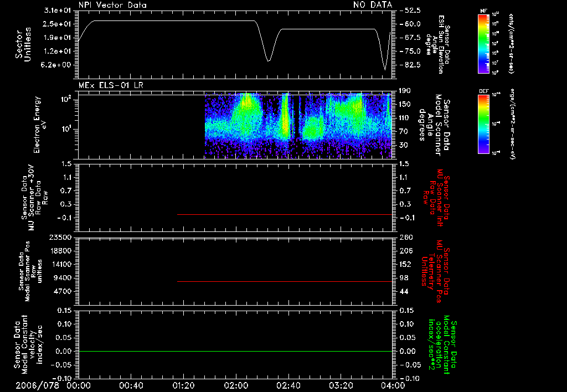
Task: Click the '-75.0' elevation axis value
Action: pyautogui.click(x=410, y=51)
